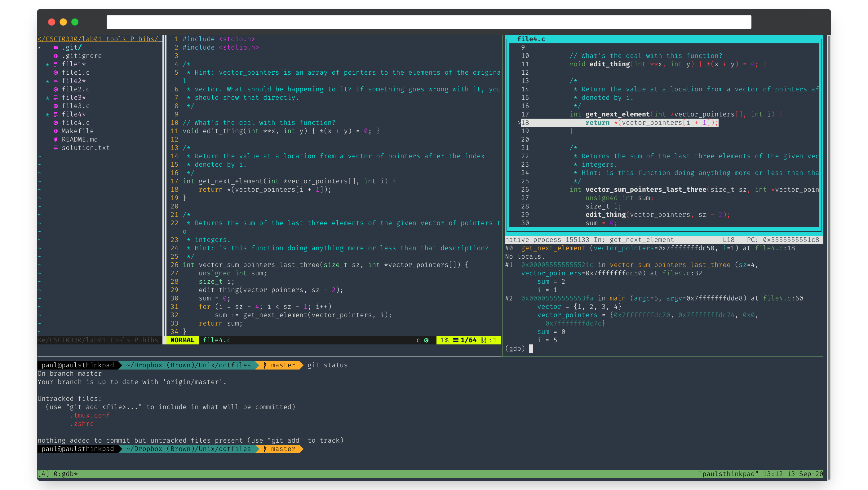Click the yellow minimize window button
Screen dimensions: 868x490
pyautogui.click(x=63, y=22)
